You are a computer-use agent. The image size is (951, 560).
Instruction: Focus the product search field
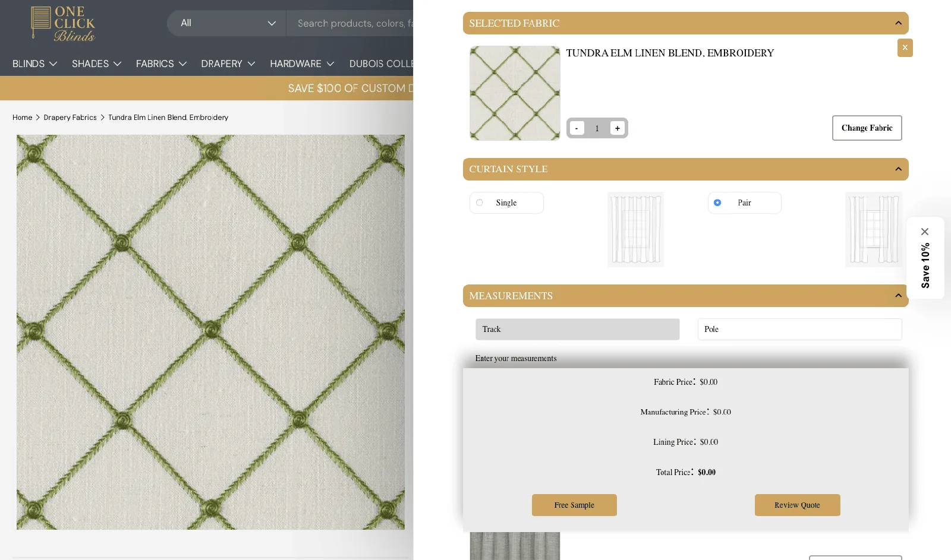[x=350, y=23]
